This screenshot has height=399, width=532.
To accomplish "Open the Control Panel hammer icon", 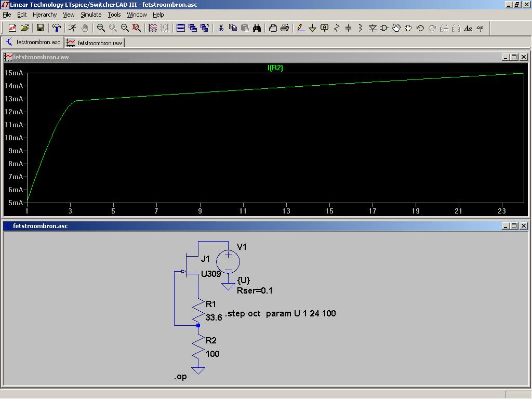I will (x=57, y=28).
